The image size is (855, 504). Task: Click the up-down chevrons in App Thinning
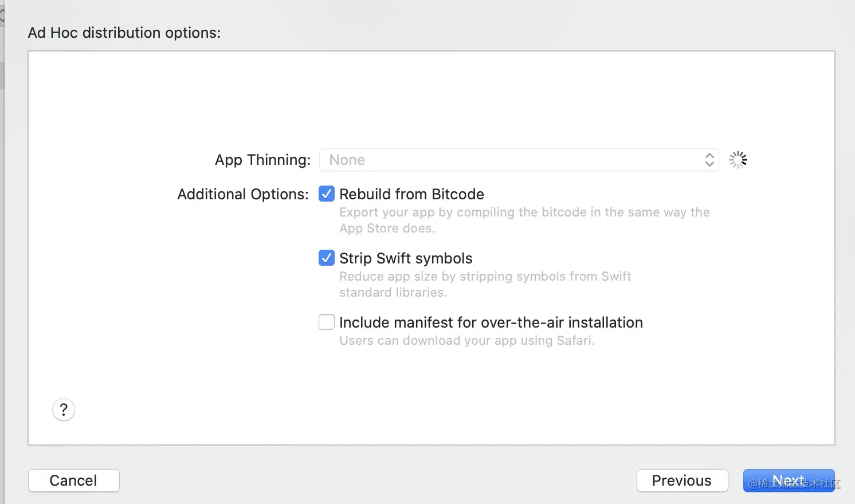click(709, 160)
